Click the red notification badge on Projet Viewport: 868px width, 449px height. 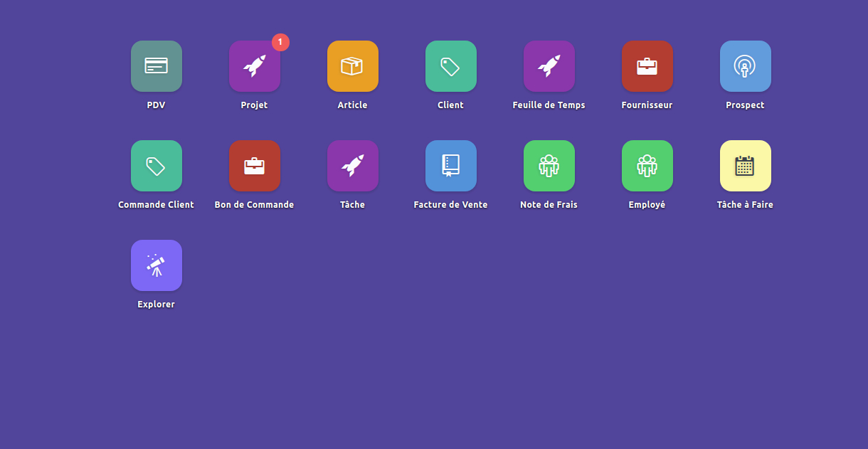click(280, 42)
